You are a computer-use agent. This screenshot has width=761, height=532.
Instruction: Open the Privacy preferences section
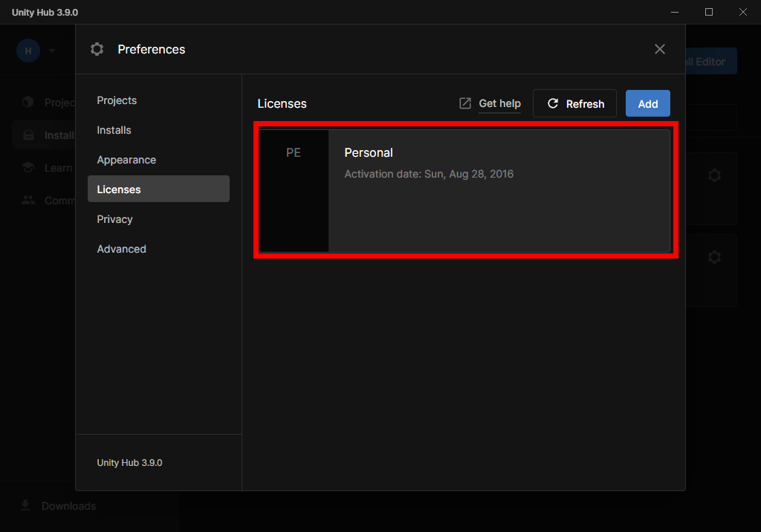158,219
